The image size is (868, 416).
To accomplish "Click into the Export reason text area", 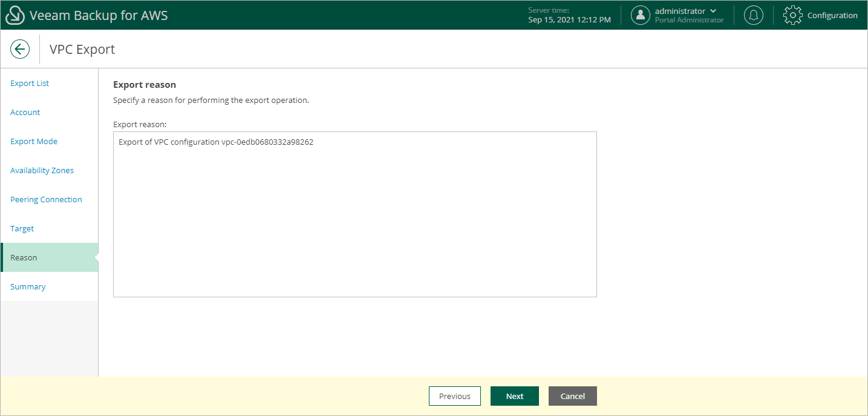I will coord(355,214).
